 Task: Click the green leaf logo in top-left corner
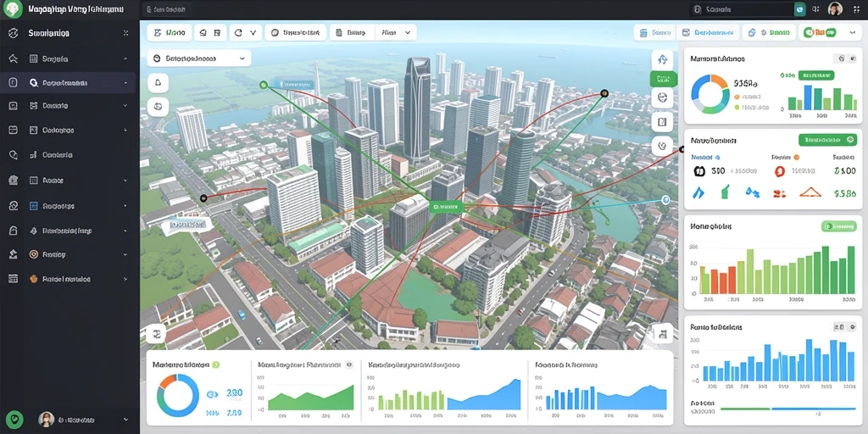pyautogui.click(x=12, y=8)
